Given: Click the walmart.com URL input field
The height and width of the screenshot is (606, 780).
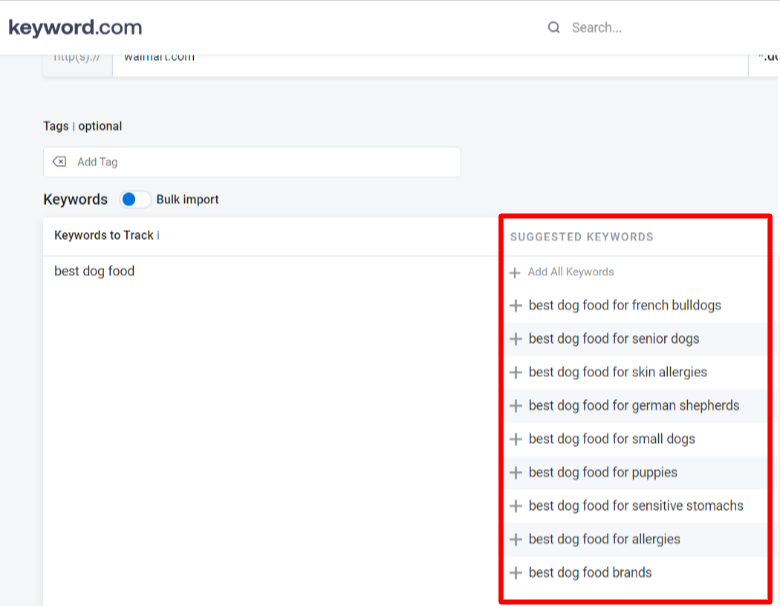Looking at the screenshot, I should [x=430, y=65].
